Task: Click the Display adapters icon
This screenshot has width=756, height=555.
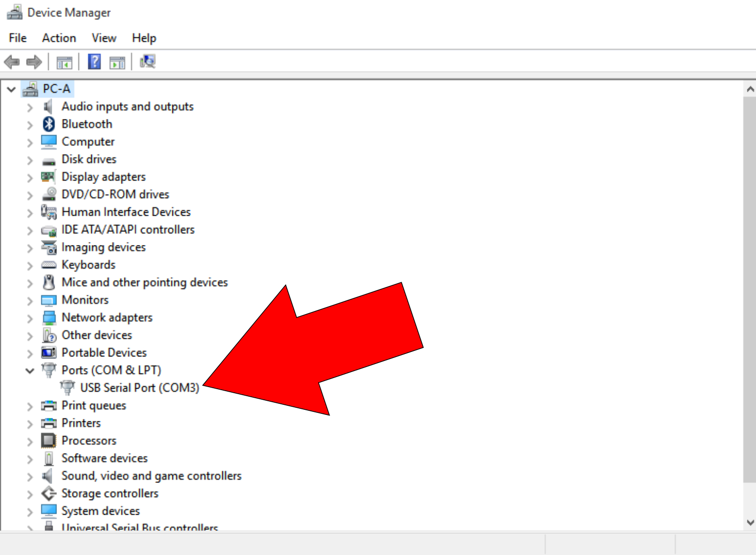Action: click(48, 176)
